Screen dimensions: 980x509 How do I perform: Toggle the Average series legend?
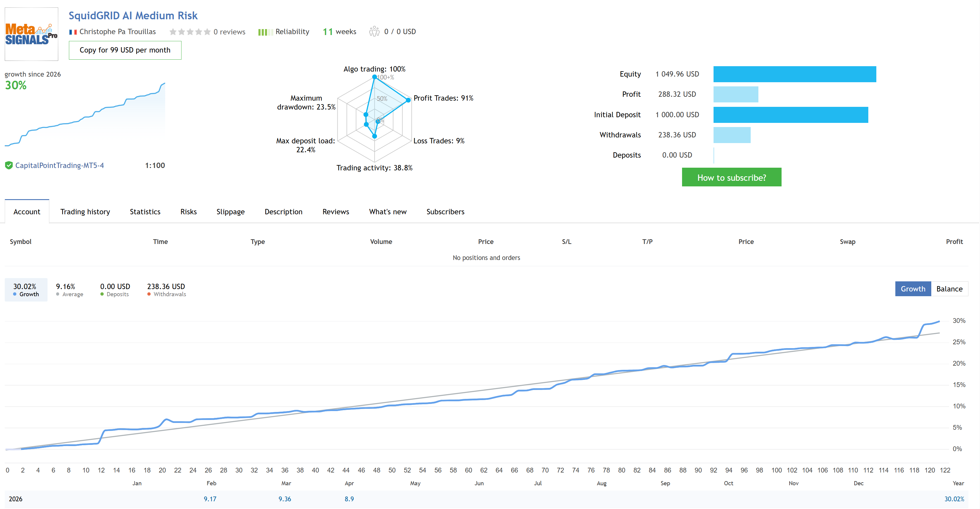click(69, 290)
